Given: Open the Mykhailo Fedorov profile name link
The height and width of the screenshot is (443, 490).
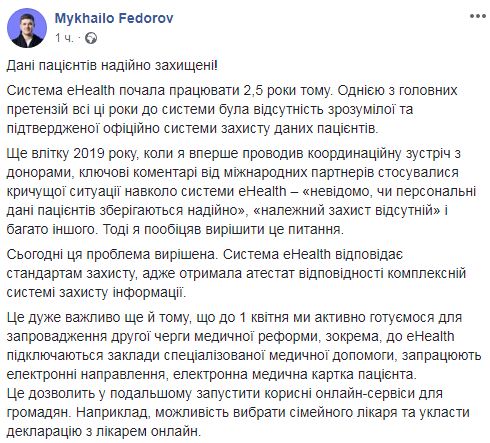Looking at the screenshot, I should click(114, 18).
